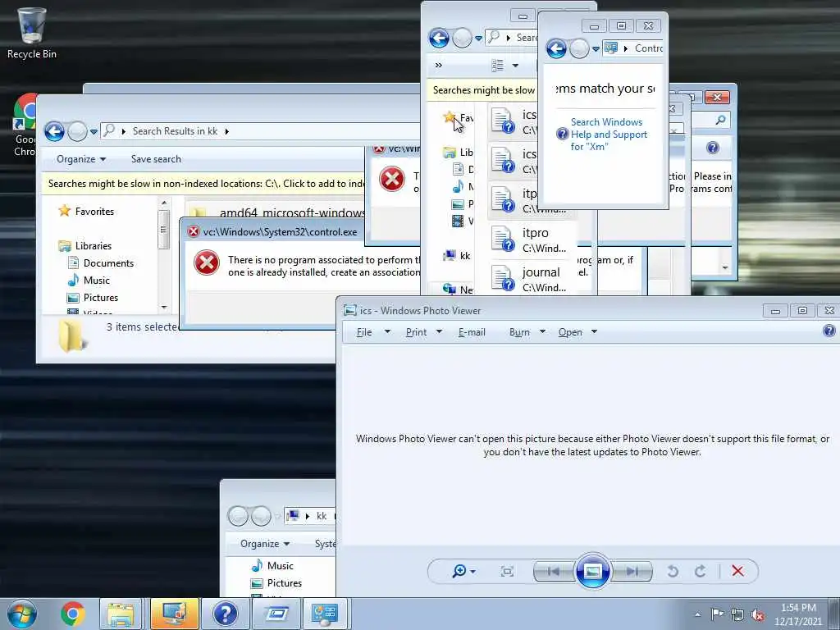Click the Photo Viewer help icon

[x=829, y=331]
